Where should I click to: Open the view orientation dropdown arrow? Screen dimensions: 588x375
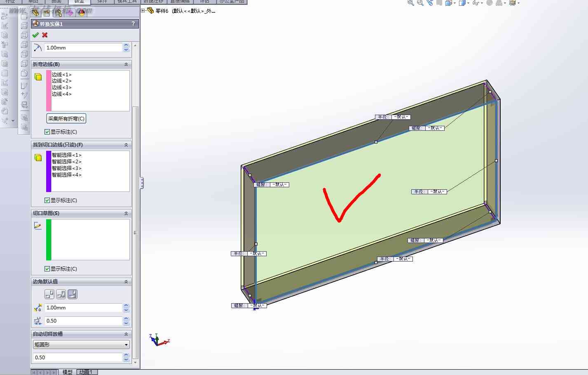pos(454,3)
